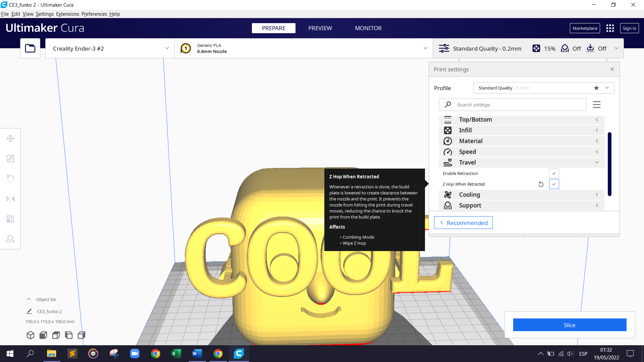
Task: Select the Mirror tool
Action: (10, 198)
